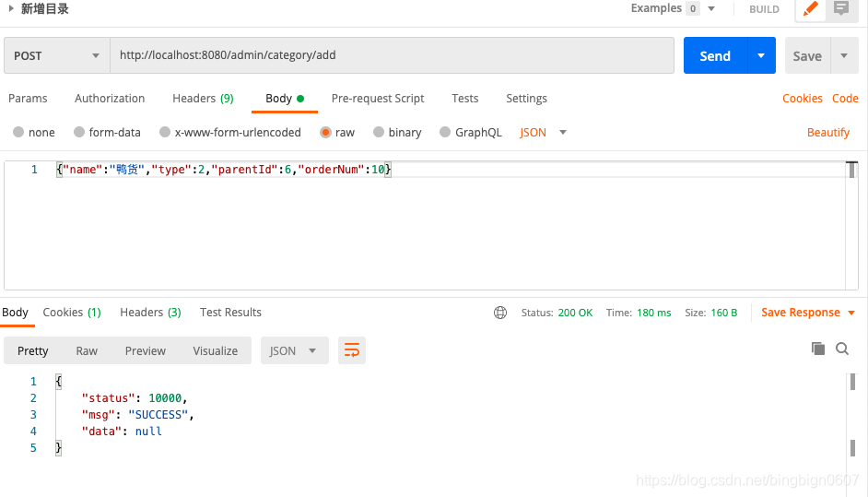Click the request editor scrollbar thumb
The image size is (868, 497).
pos(851,170)
